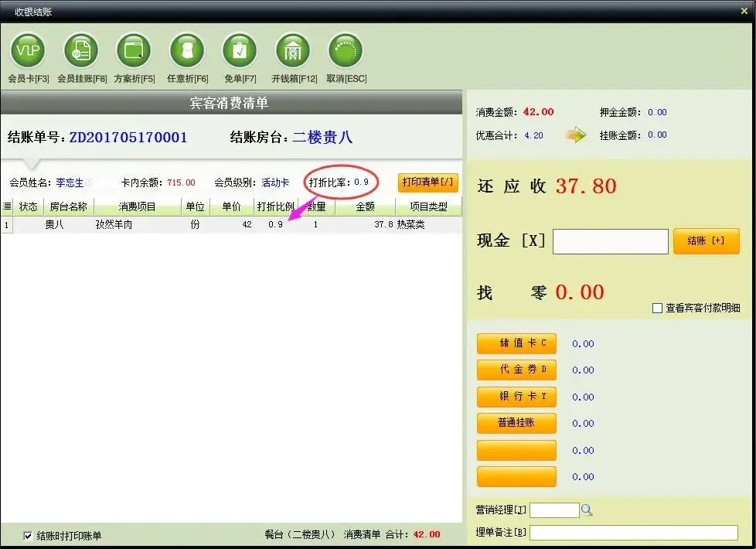Click the list icon in the table header corner
756x549 pixels.
point(7,206)
